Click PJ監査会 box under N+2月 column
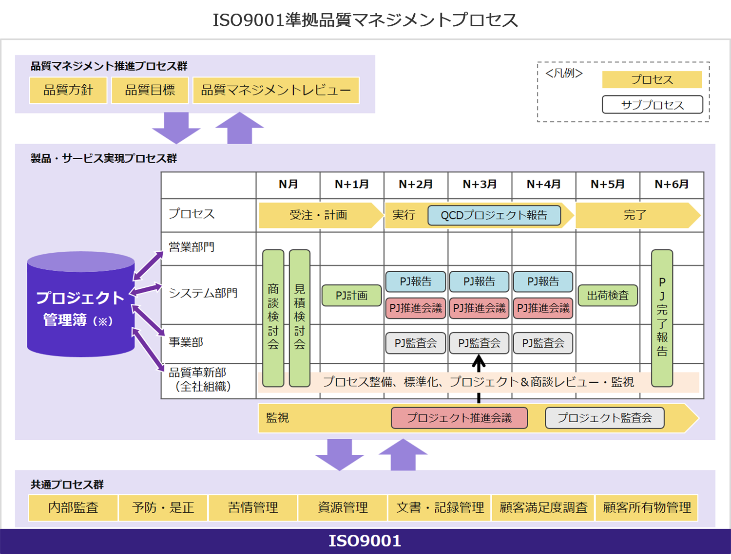Viewport: 731px width, 560px height. (x=416, y=343)
